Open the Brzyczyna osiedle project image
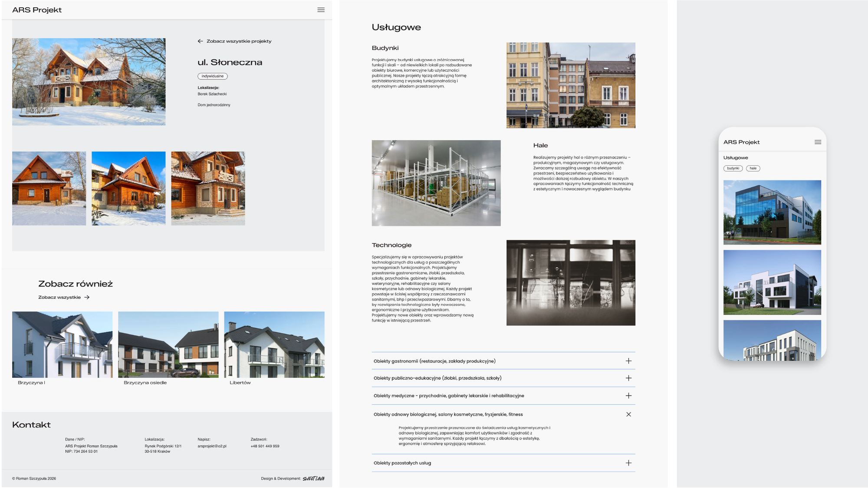 [x=168, y=344]
